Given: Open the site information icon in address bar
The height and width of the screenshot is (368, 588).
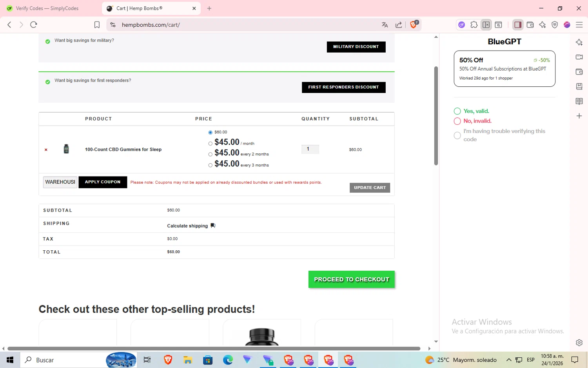Looking at the screenshot, I should tap(113, 25).
